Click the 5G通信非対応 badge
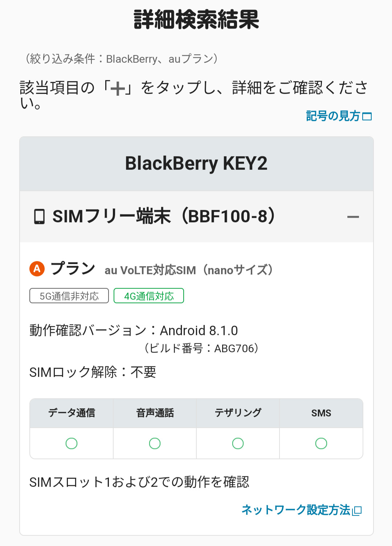Viewport: 392px width, 546px height. [69, 296]
